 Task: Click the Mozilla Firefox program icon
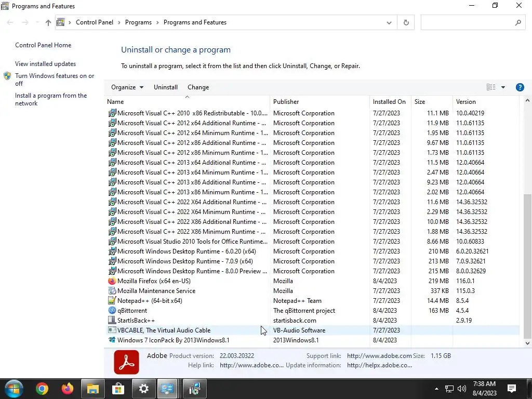pyautogui.click(x=112, y=281)
